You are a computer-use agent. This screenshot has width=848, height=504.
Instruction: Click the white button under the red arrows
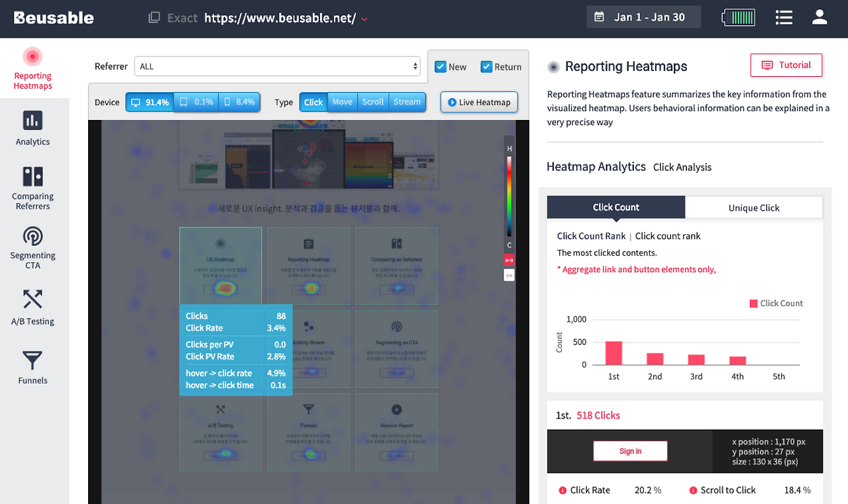click(x=509, y=275)
